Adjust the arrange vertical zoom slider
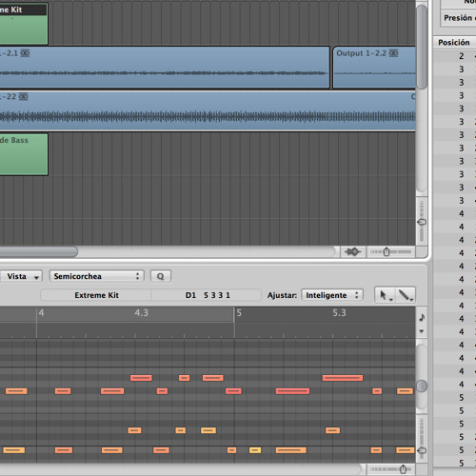Image resolution: width=476 pixels, height=476 pixels. point(422,222)
